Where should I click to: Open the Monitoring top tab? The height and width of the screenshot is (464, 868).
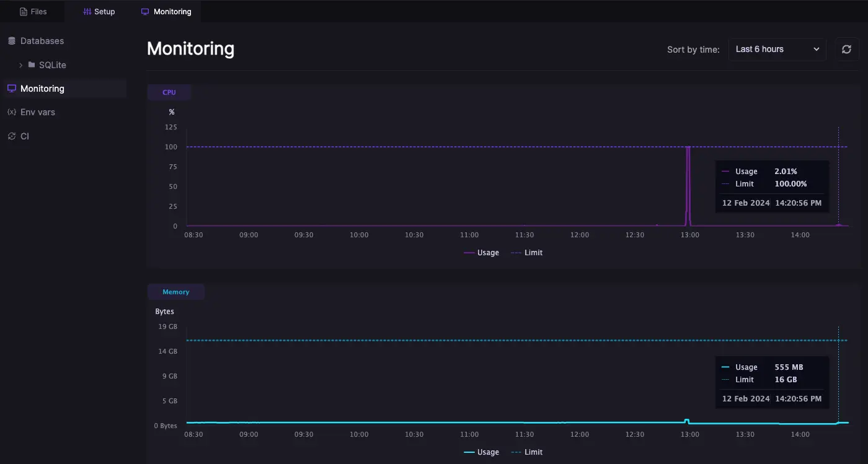click(x=166, y=12)
